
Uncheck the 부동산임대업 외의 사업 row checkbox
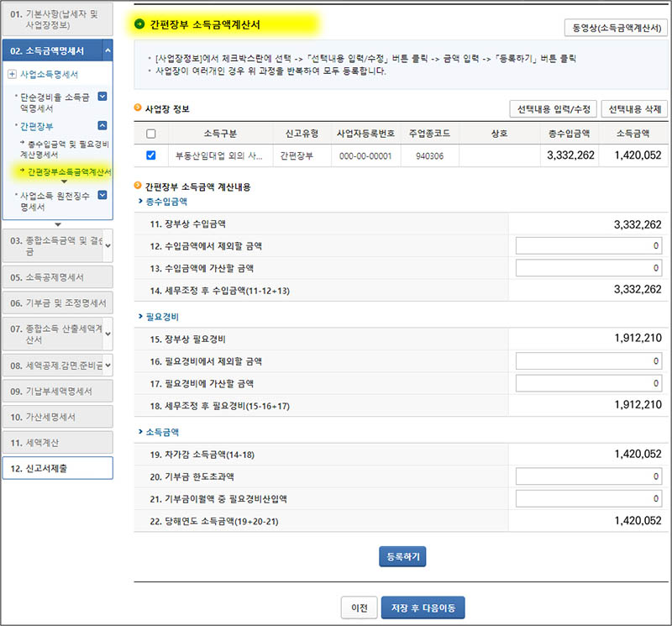coord(151,155)
